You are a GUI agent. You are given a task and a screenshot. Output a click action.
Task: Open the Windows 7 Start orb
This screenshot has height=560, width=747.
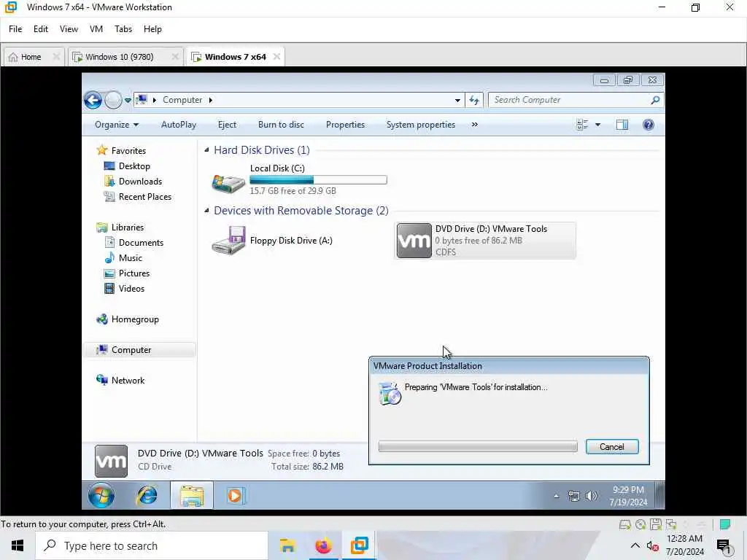pos(101,496)
